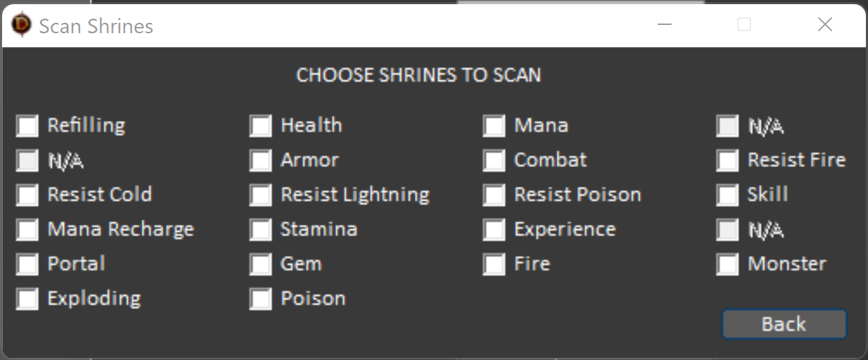The height and width of the screenshot is (360, 868).
Task: Toggle the Resist Cold shrine
Action: (27, 195)
